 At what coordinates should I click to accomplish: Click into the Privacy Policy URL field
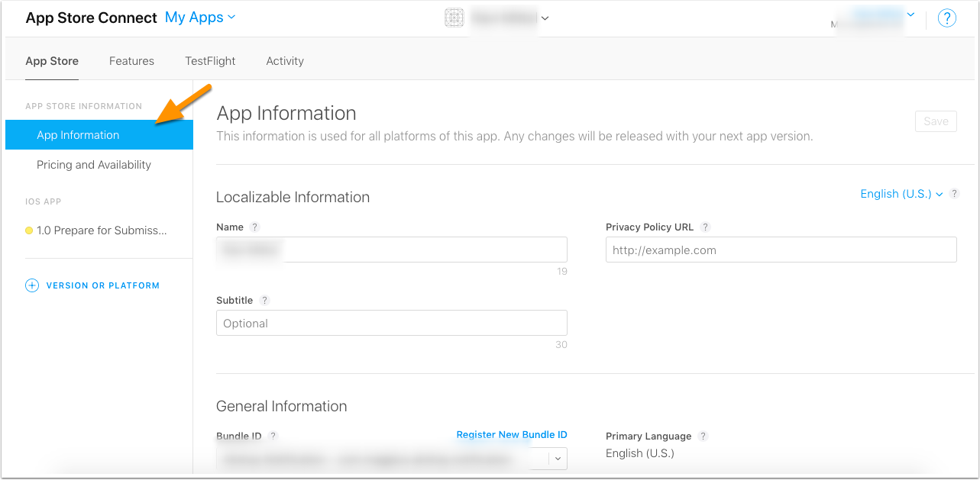pos(781,250)
